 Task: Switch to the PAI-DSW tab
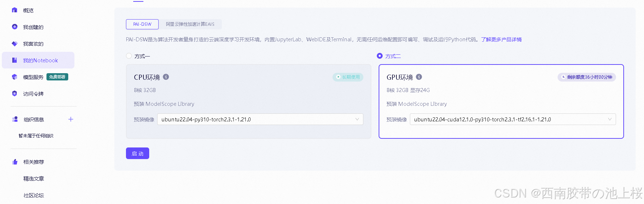[142, 24]
